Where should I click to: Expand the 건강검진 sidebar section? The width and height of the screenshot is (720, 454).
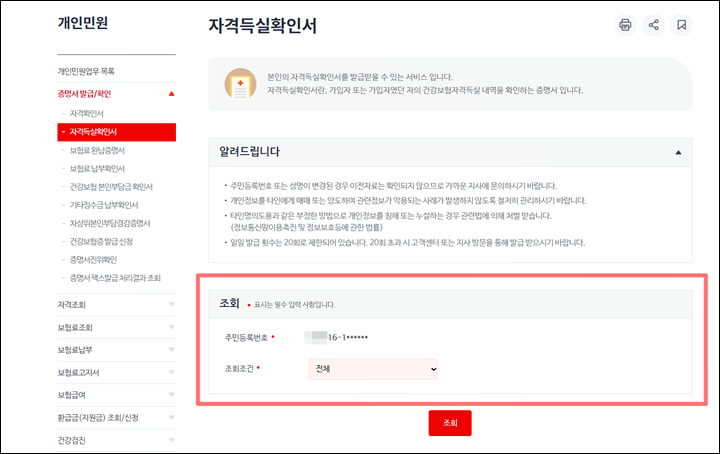click(116, 440)
